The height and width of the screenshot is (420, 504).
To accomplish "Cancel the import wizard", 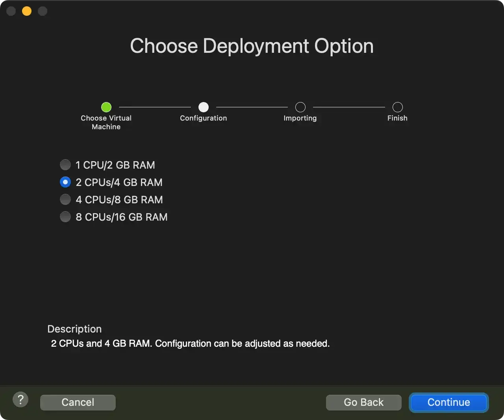I will tap(78, 402).
